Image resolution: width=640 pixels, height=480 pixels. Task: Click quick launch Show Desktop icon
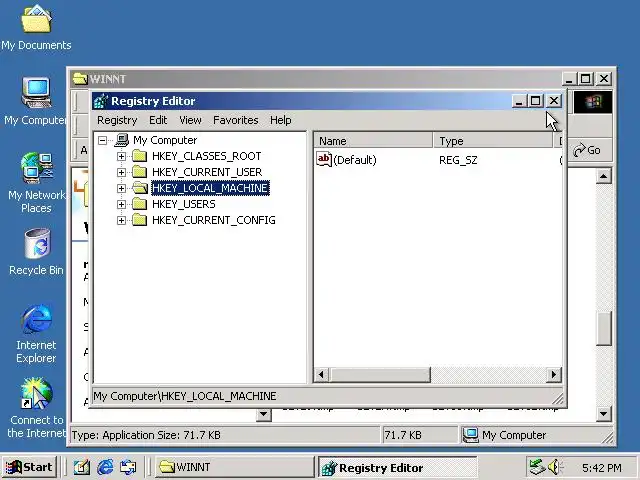[81, 467]
